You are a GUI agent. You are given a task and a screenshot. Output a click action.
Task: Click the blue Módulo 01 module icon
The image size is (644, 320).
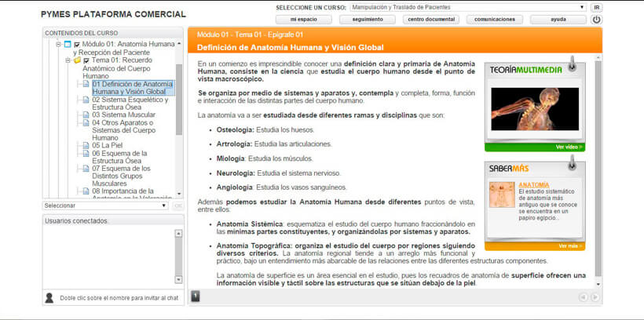(68, 44)
